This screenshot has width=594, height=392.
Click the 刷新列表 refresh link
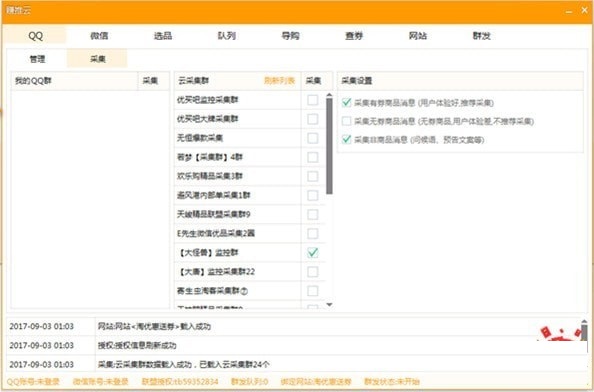tap(279, 81)
